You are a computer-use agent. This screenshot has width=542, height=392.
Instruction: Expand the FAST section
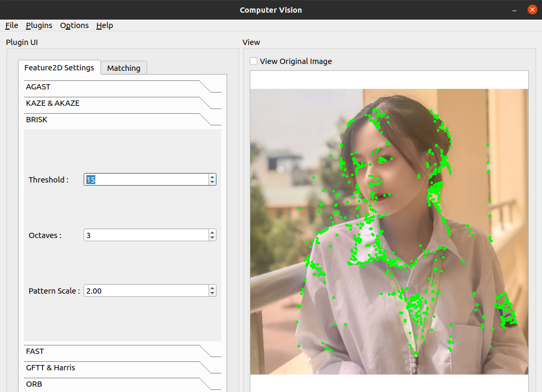[x=122, y=351]
